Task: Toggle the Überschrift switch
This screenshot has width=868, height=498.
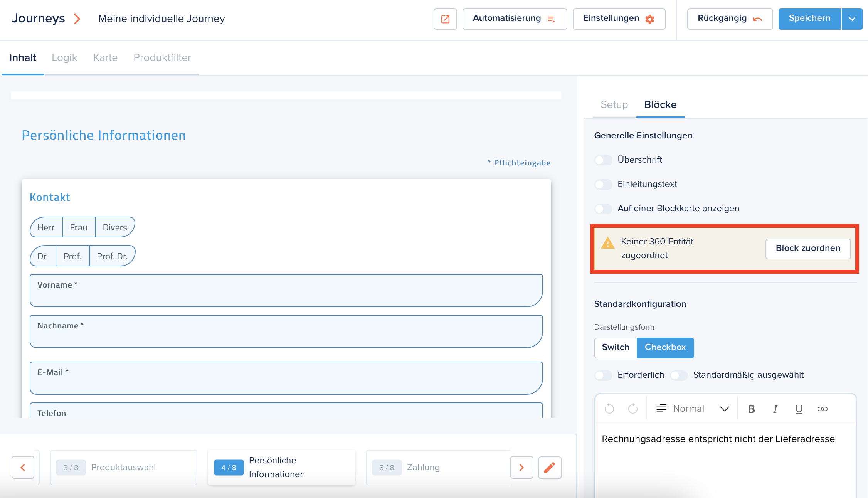Action: click(603, 160)
